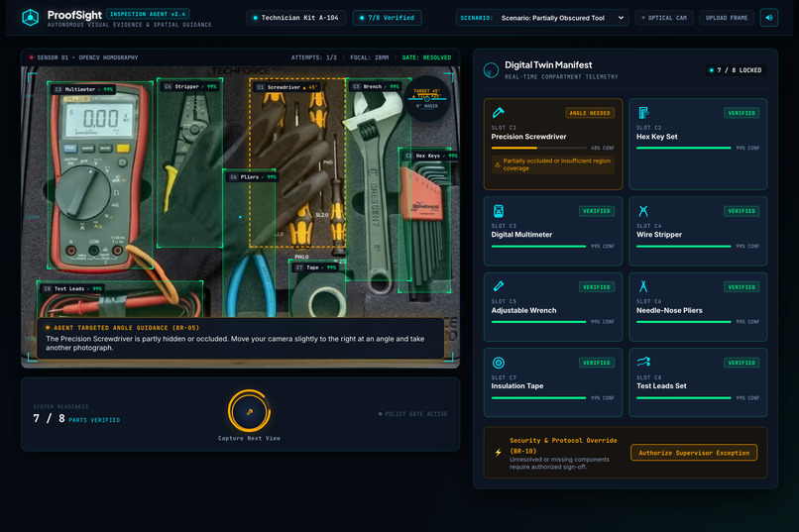
Task: Click the Digital Twin Manifest circular icon
Action: point(491,70)
